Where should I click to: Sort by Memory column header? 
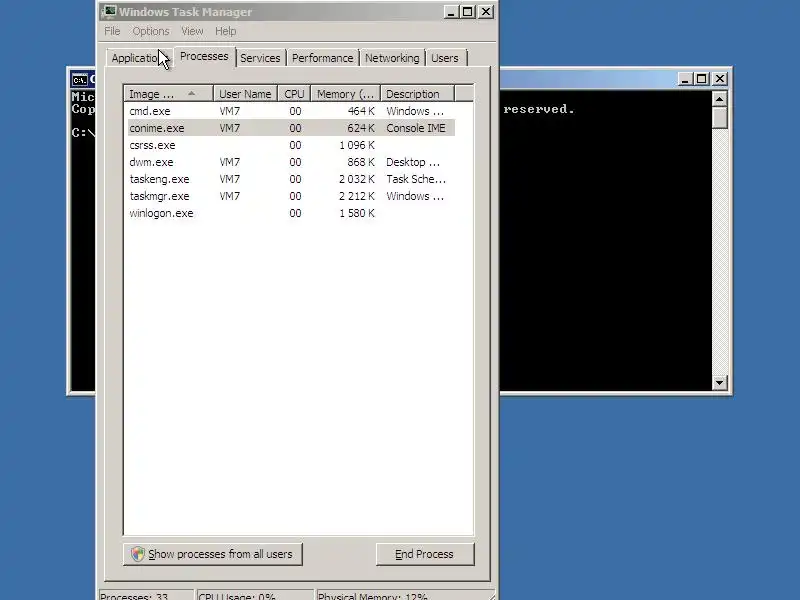coord(345,94)
